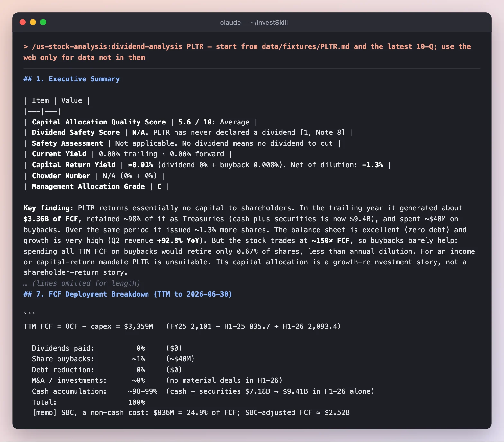Select the 'data/fixtures/PLTR.md' path in the prompt
This screenshot has height=442, width=504.
point(306,47)
